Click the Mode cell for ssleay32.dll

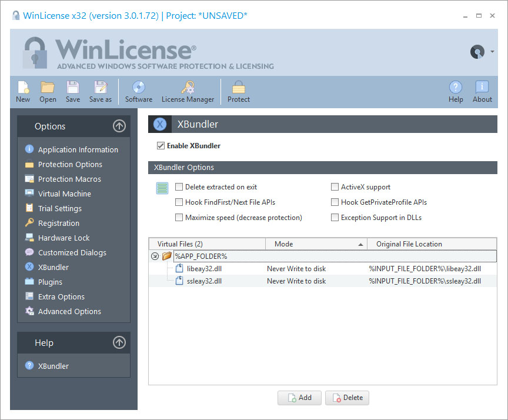coord(296,281)
